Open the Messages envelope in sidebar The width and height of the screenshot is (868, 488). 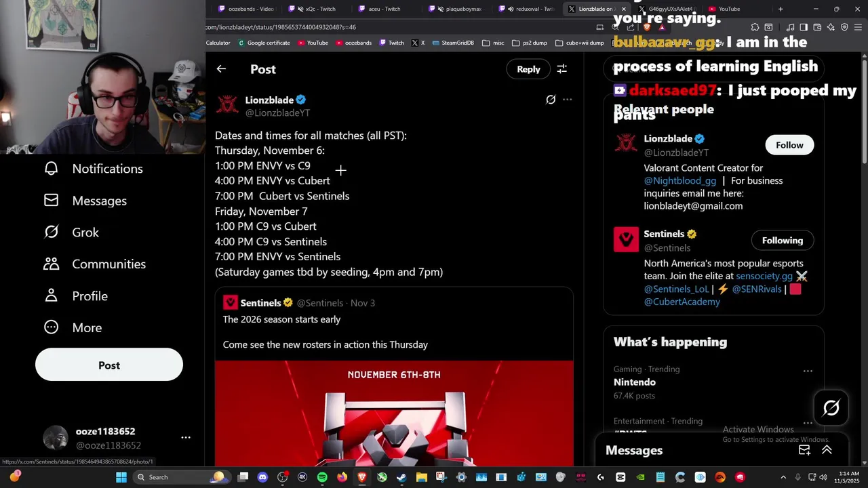tap(51, 201)
